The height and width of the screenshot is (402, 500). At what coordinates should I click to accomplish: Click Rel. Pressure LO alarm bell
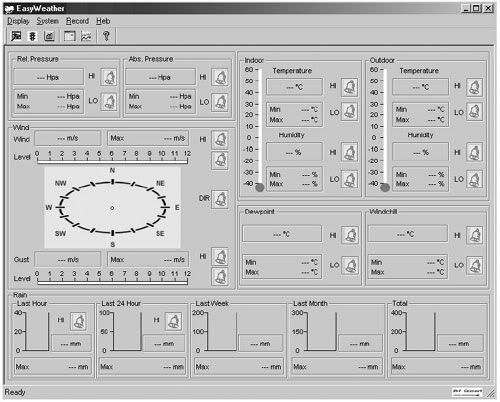click(109, 102)
